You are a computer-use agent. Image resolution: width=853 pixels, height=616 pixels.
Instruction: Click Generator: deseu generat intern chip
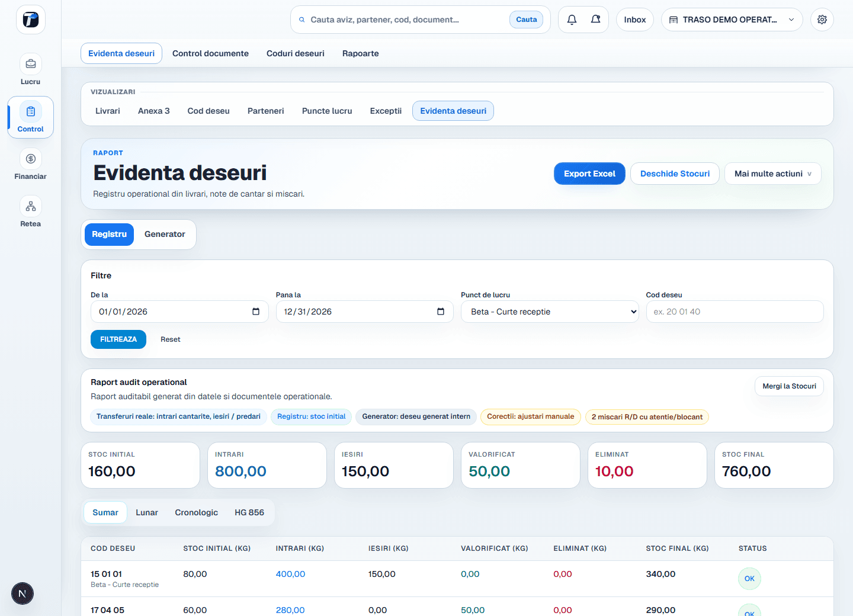pos(416,416)
